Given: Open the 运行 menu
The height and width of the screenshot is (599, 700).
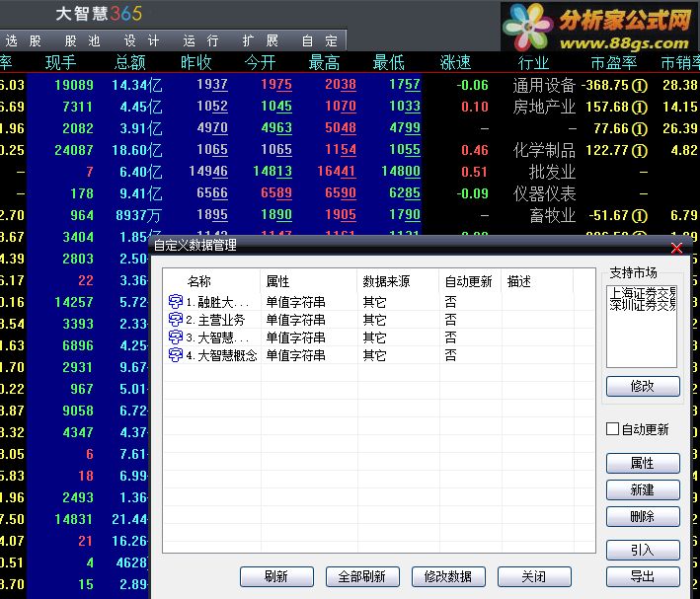Looking at the screenshot, I should pyautogui.click(x=200, y=41).
